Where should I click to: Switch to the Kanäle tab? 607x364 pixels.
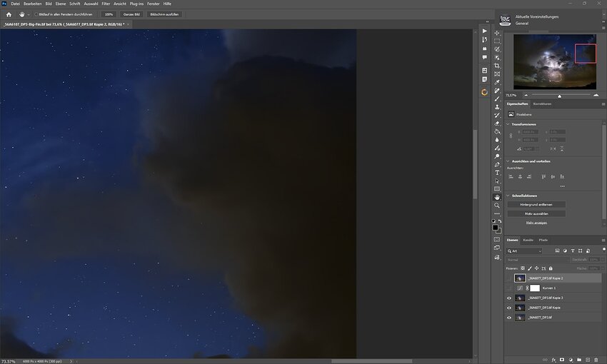tap(528, 240)
